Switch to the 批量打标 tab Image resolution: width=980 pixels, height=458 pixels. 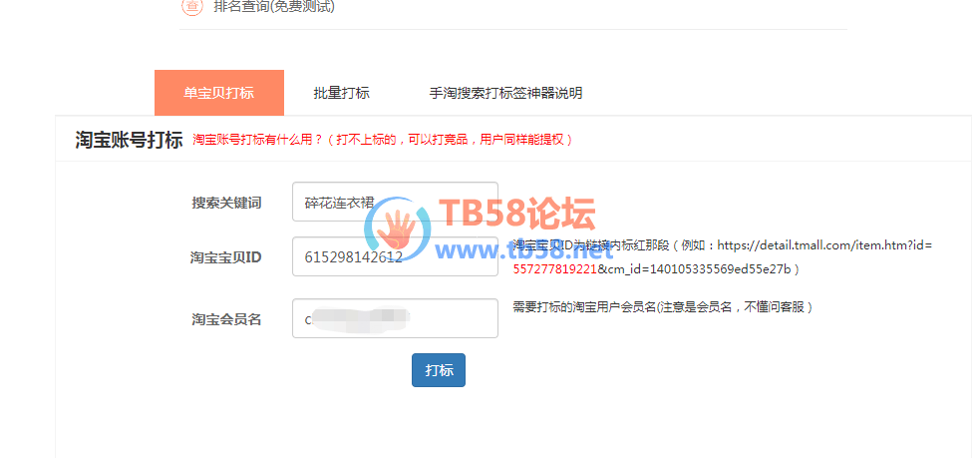coord(341,93)
